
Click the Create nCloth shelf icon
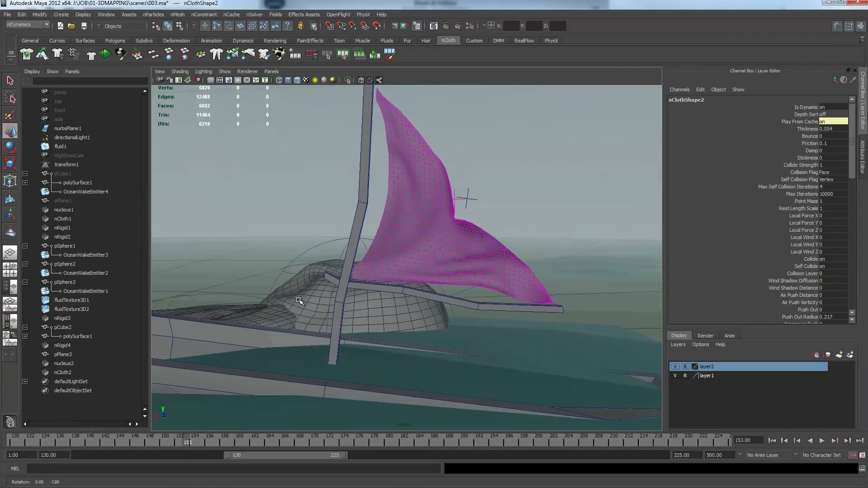(x=27, y=54)
